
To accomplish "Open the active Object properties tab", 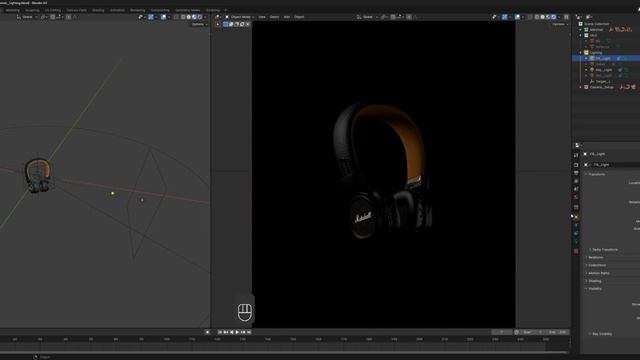I will tap(576, 217).
